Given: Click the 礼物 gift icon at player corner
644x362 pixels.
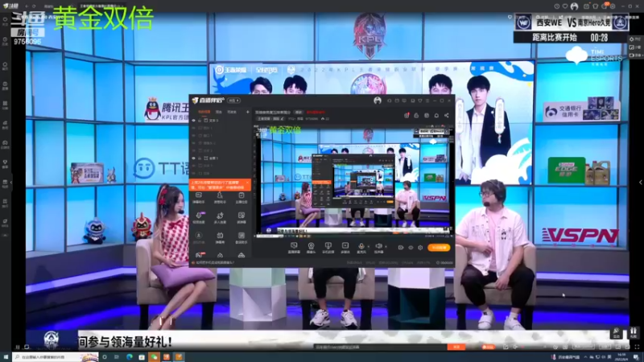Looking at the screenshot, I should coord(634,332).
